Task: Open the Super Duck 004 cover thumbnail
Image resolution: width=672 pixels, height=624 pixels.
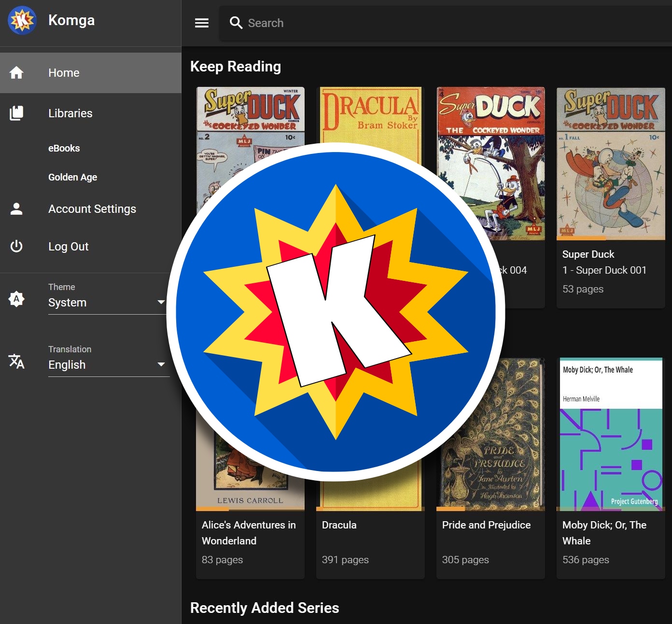Action: click(490, 163)
